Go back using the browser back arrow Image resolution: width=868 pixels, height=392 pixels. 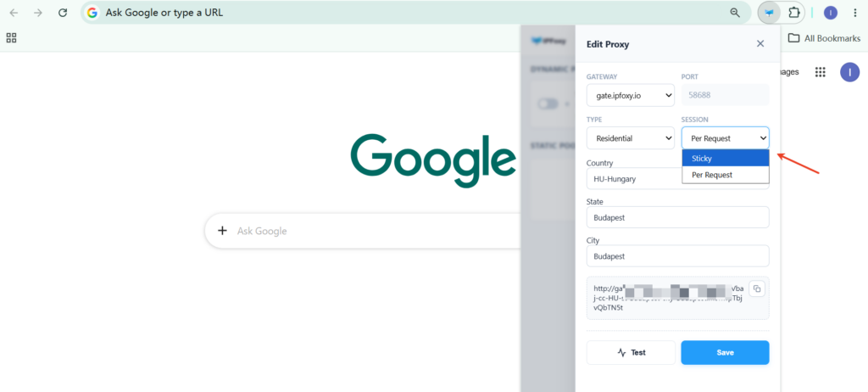(x=14, y=13)
